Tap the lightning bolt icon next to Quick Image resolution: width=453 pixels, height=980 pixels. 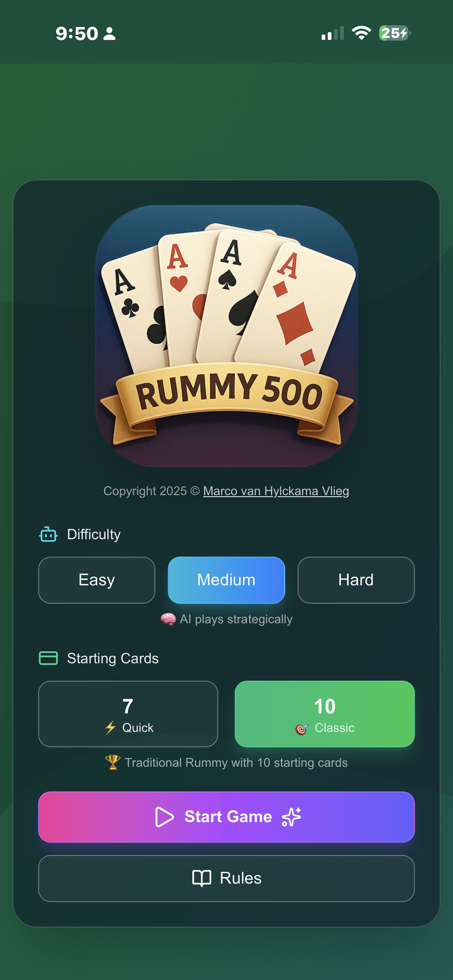click(x=110, y=728)
